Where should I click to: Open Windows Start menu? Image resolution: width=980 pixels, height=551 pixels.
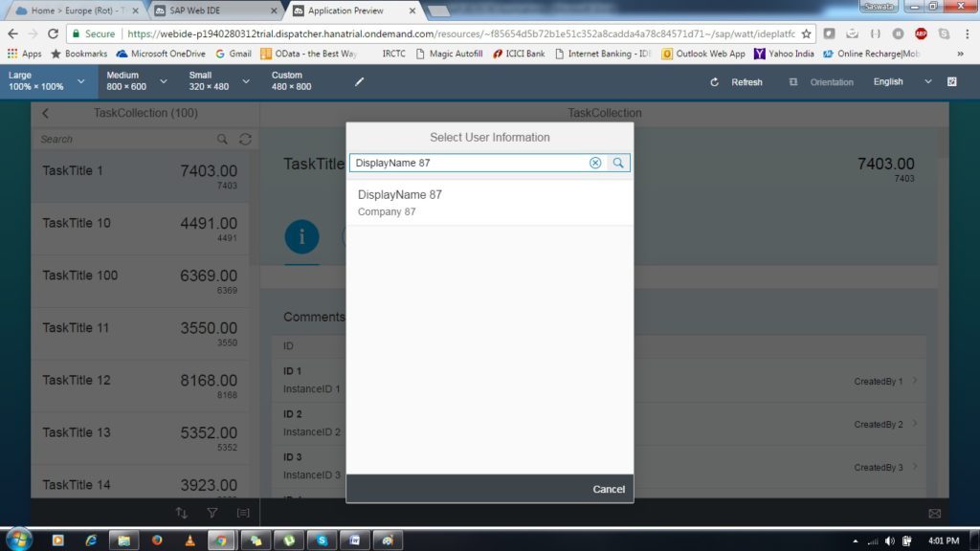(19, 540)
